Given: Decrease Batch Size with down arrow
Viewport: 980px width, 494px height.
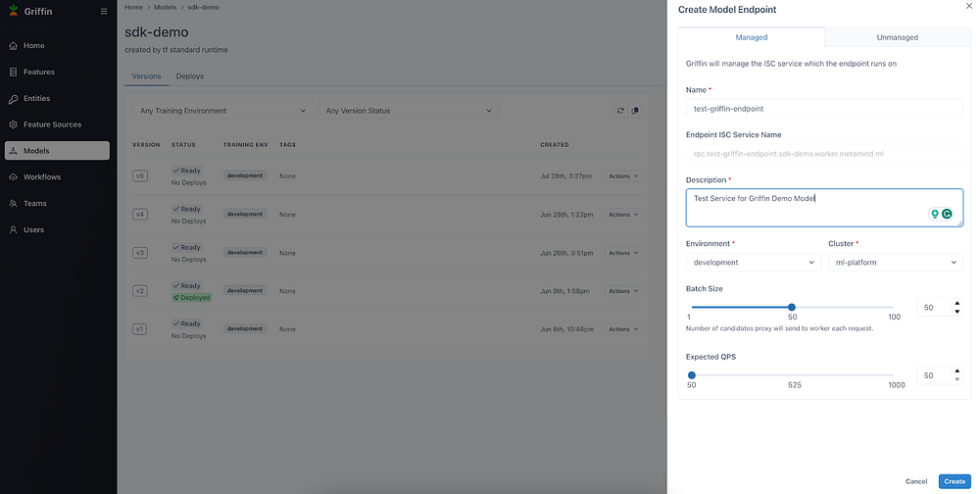Looking at the screenshot, I should click(956, 312).
